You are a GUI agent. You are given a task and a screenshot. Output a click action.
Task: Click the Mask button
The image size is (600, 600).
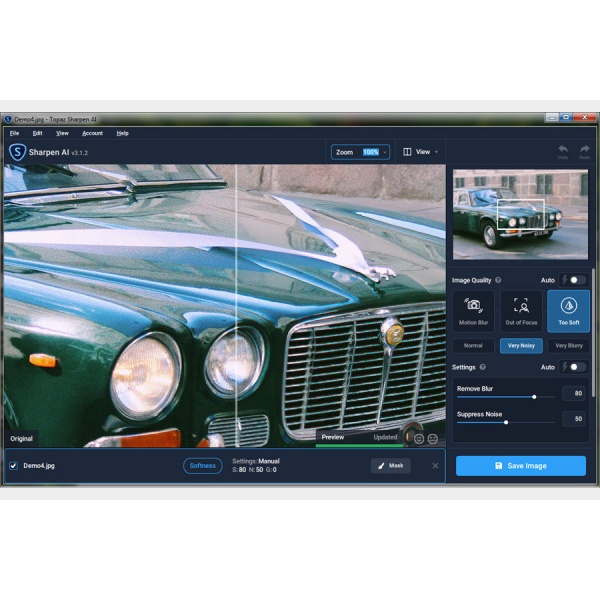(x=390, y=465)
